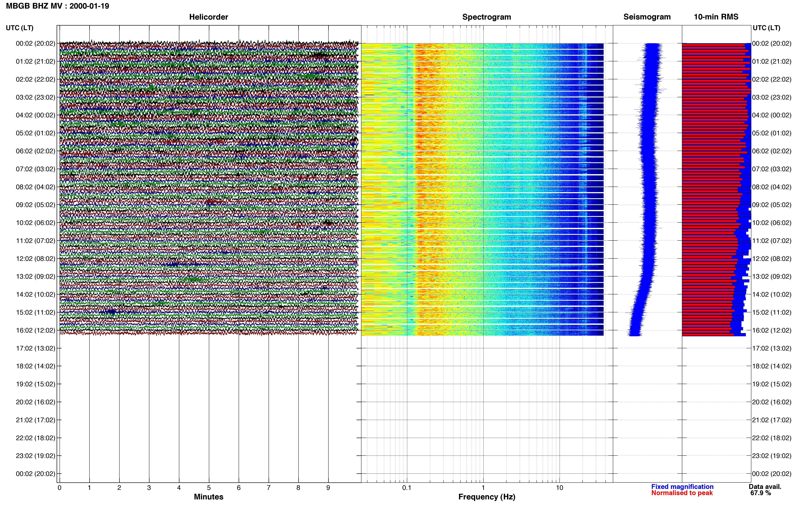The height and width of the screenshot is (508, 812).
Task: Click minute tick 9 under the Helicorder
Action: coord(328,487)
